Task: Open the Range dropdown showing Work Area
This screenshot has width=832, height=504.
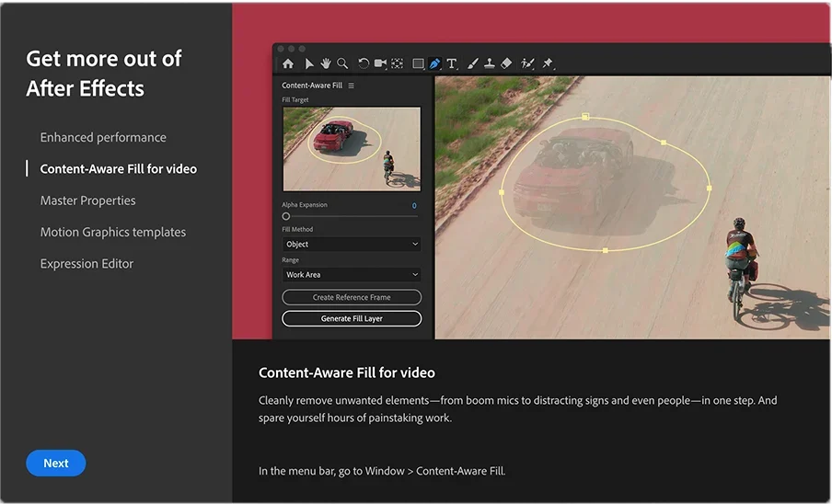Action: (x=352, y=274)
